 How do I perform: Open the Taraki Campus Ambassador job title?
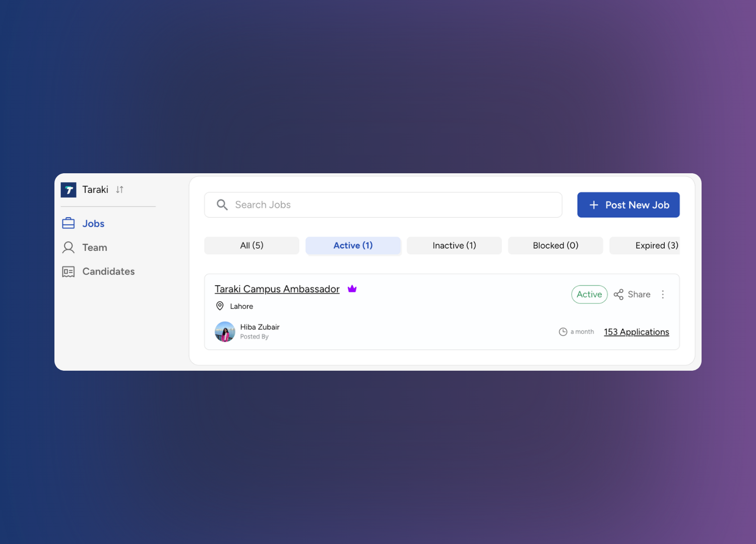(277, 289)
